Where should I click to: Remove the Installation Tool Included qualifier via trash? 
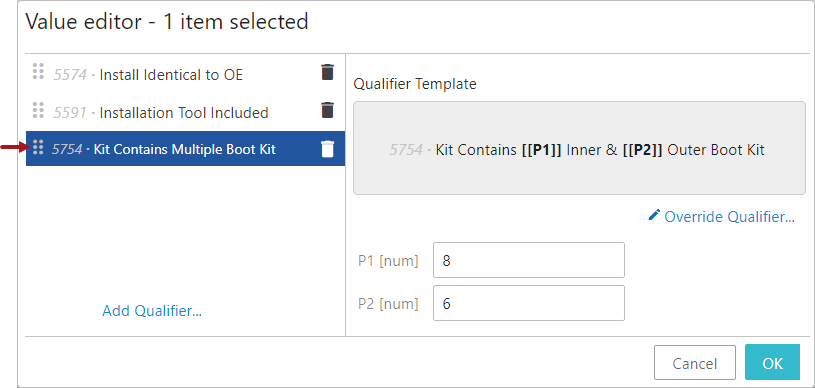[327, 110]
